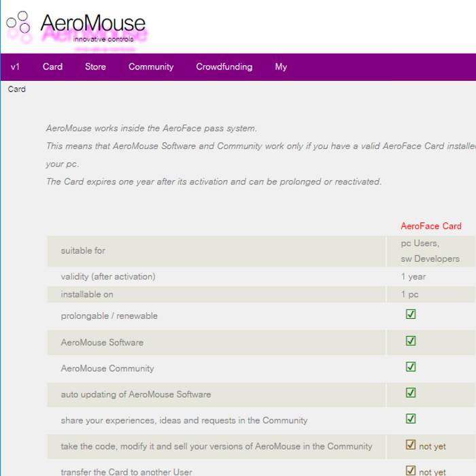The width and height of the screenshot is (476, 476).
Task: Click 'not yet' beside transfer the Card row
Action: point(432,472)
